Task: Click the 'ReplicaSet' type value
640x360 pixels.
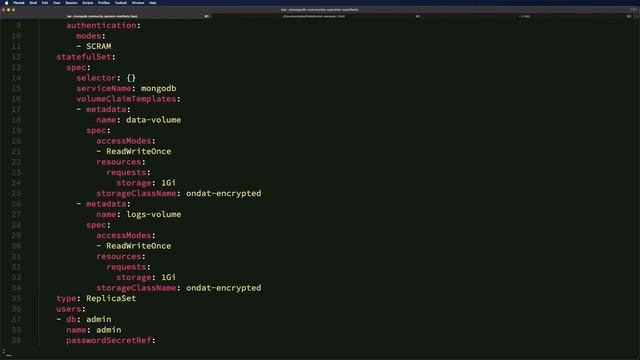Action: tap(111, 299)
